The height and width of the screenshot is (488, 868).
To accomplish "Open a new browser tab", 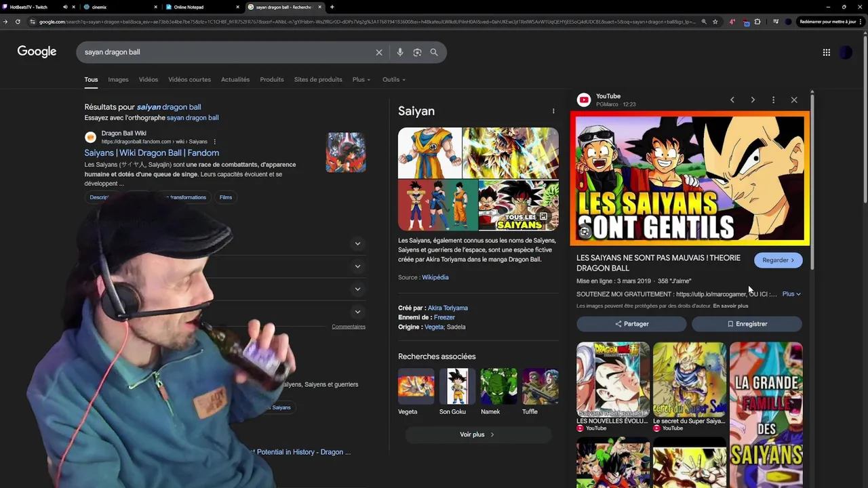I will pyautogui.click(x=332, y=7).
